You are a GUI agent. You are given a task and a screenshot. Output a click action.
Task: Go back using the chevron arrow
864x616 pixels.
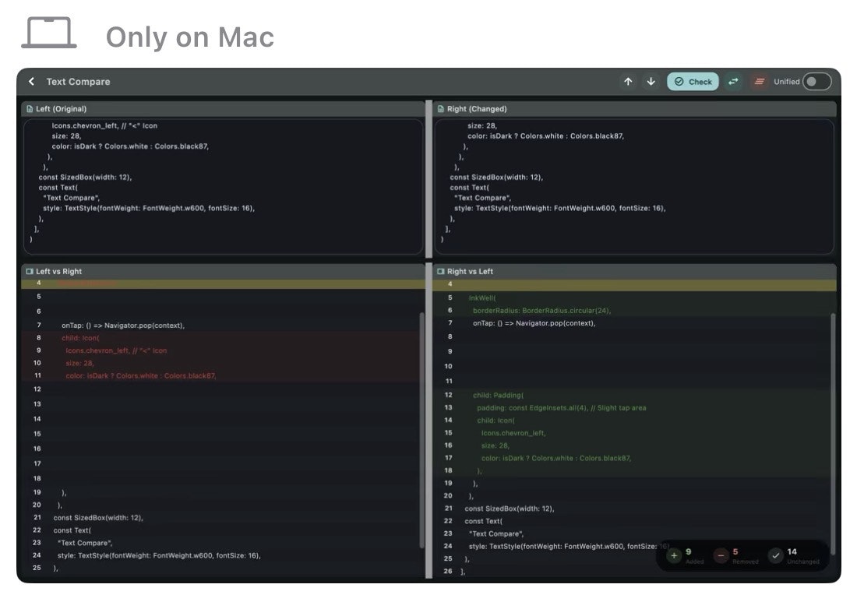tap(31, 82)
